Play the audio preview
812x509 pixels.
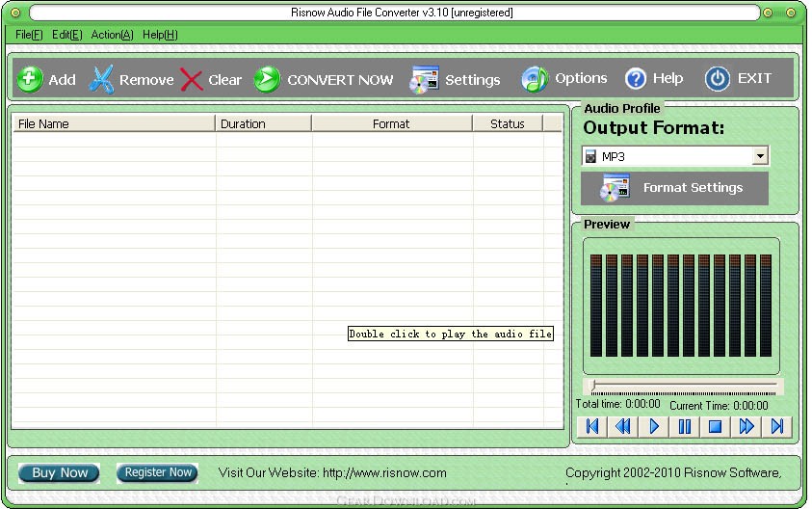pos(653,427)
